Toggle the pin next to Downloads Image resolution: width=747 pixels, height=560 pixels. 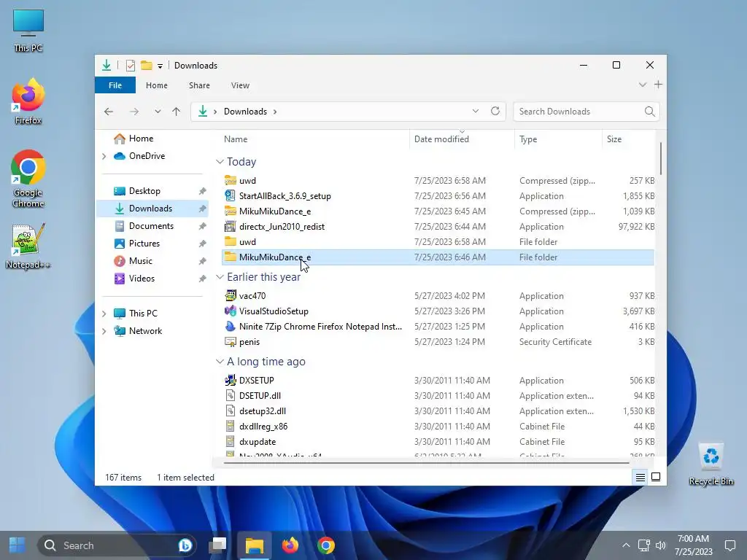pyautogui.click(x=203, y=209)
